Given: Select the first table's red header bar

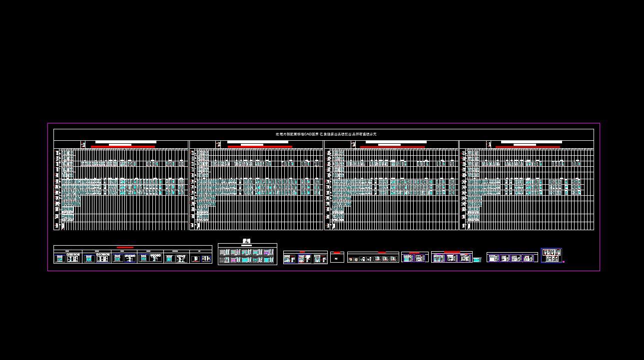Looking at the screenshot, I should tap(123, 147).
